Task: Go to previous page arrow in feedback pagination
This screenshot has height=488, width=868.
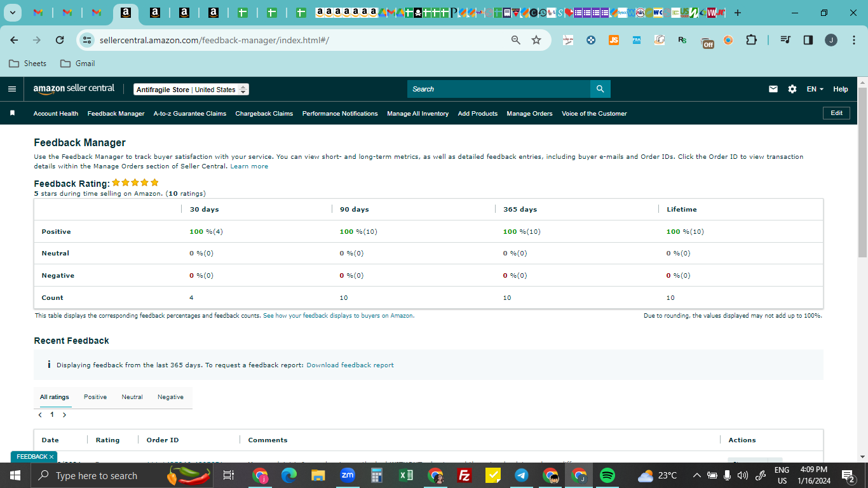Action: point(40,415)
